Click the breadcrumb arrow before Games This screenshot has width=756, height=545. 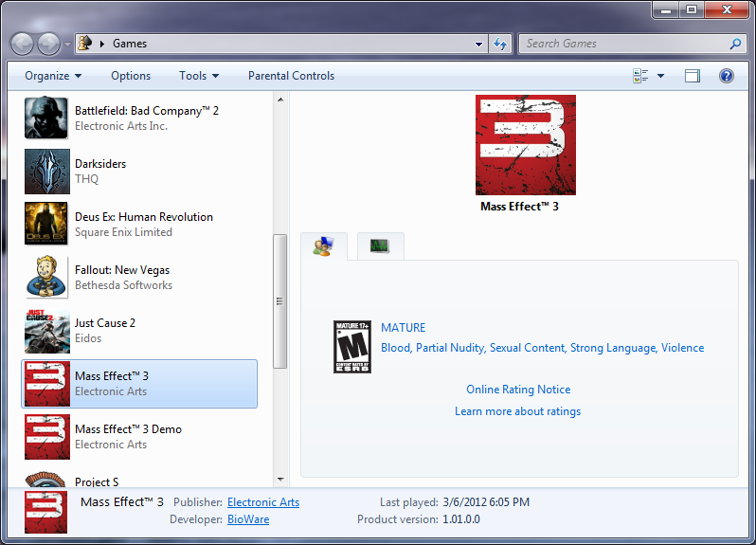point(102,44)
